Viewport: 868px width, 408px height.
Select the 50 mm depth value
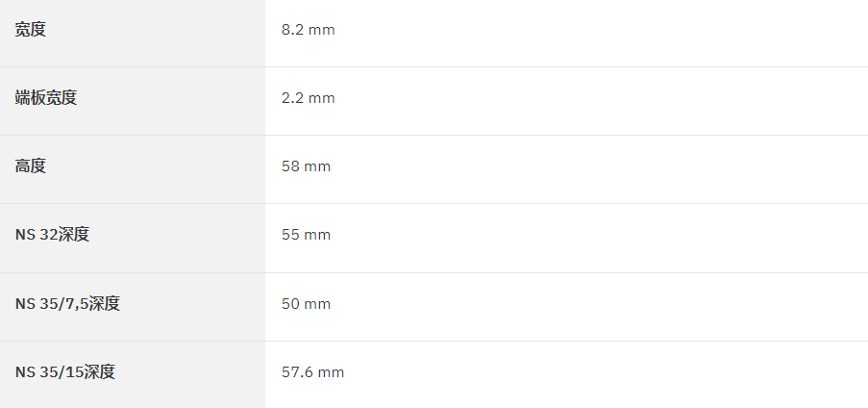(x=306, y=304)
